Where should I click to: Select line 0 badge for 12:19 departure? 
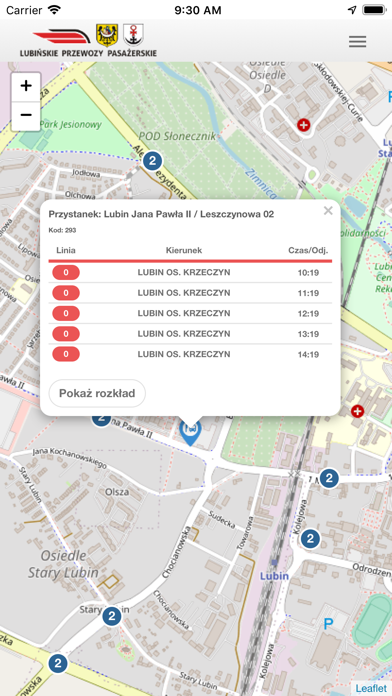[x=66, y=313]
